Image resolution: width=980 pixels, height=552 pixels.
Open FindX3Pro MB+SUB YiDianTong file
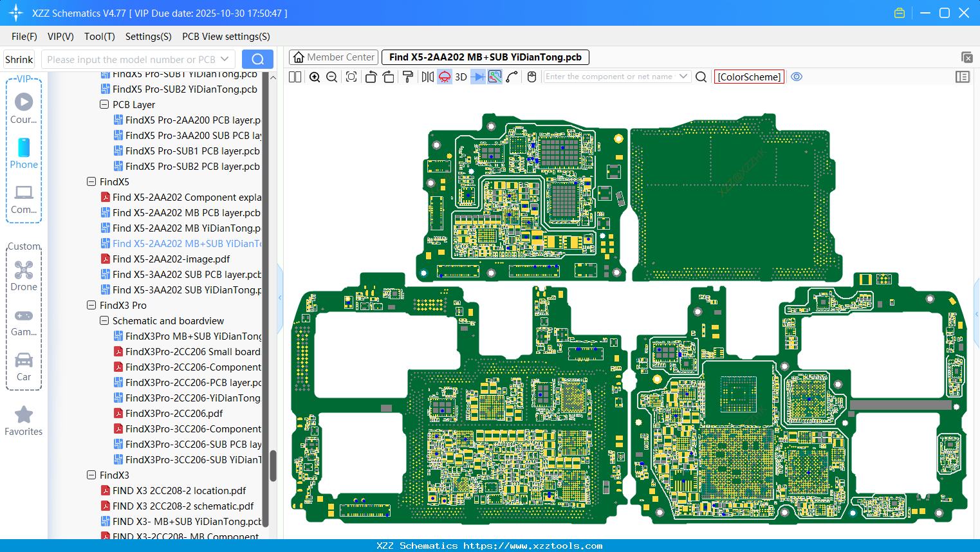coord(188,336)
